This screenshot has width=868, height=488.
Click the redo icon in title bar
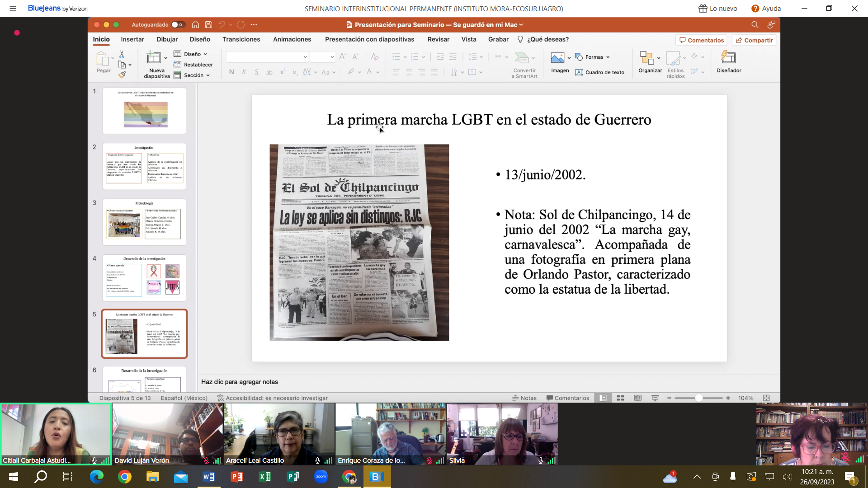pos(241,24)
